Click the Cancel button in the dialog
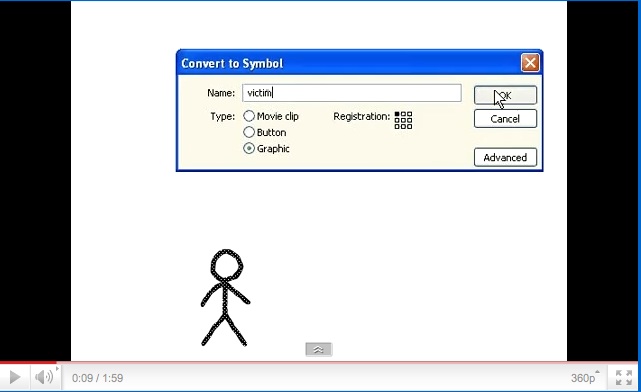This screenshot has height=392, width=641. click(505, 119)
